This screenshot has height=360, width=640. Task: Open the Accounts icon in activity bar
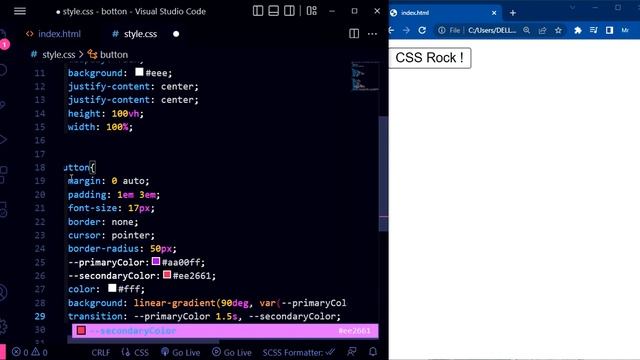click(x=3, y=293)
